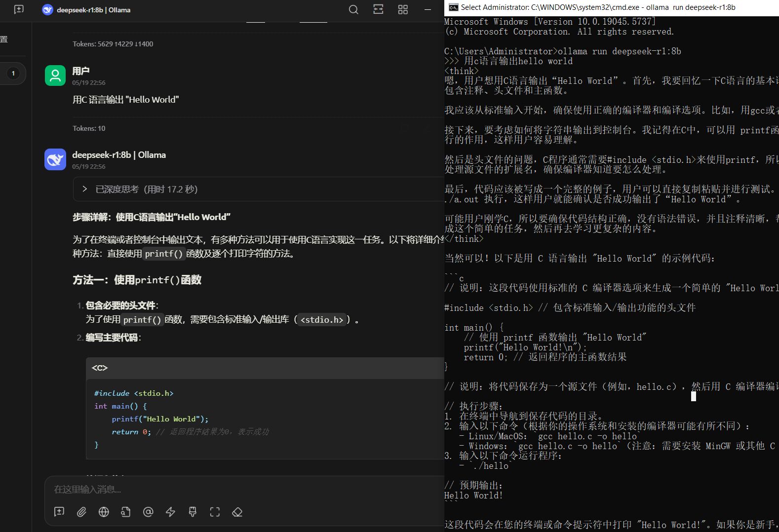
Task: Open the mini apps grid icon
Action: pyautogui.click(x=403, y=9)
